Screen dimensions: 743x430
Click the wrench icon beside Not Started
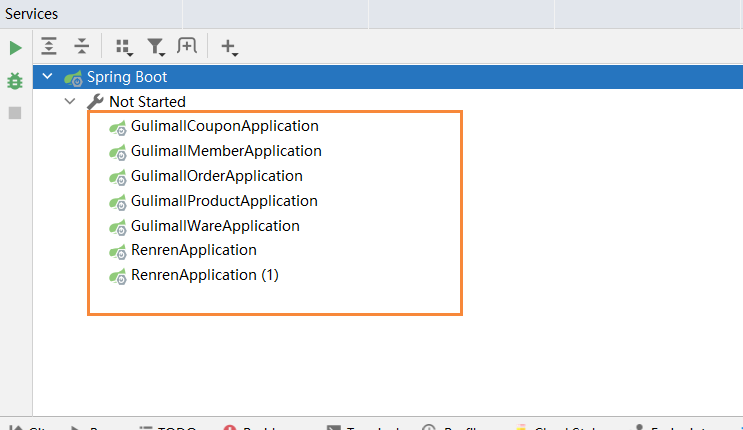point(95,101)
